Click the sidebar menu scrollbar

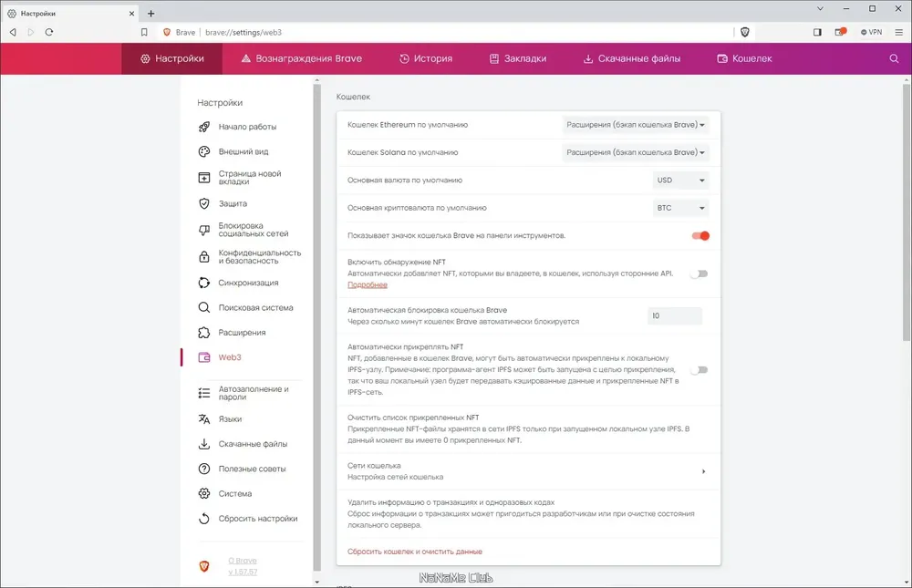click(317, 327)
